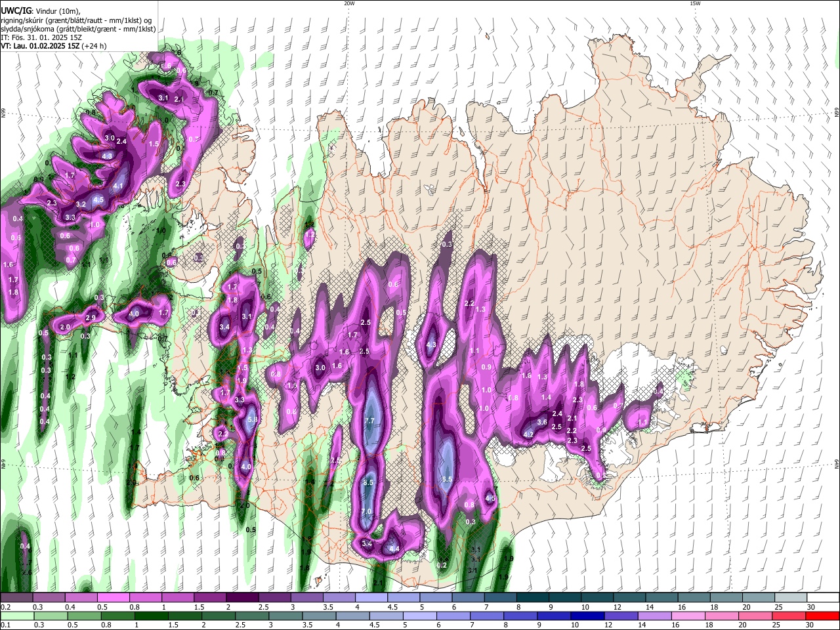Click the deep purple swatch labeled 2 in the top legend row
The width and height of the screenshot is (840, 630).
(x=242, y=598)
